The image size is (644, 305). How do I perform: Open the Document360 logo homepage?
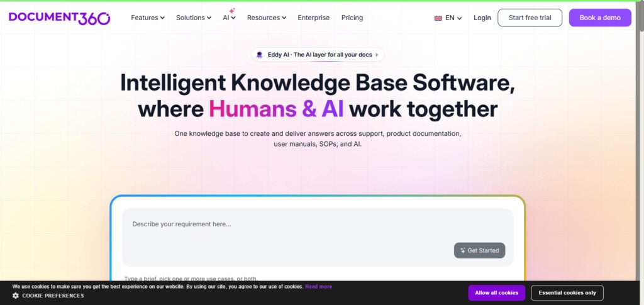60,18
